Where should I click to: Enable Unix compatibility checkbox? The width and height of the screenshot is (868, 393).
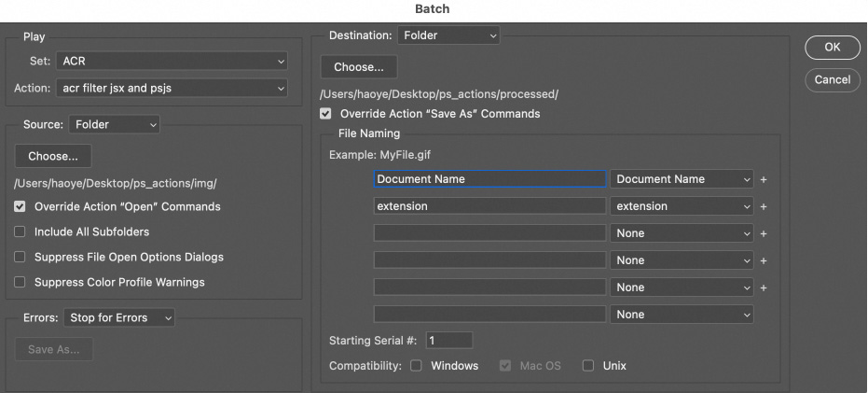[x=588, y=366]
